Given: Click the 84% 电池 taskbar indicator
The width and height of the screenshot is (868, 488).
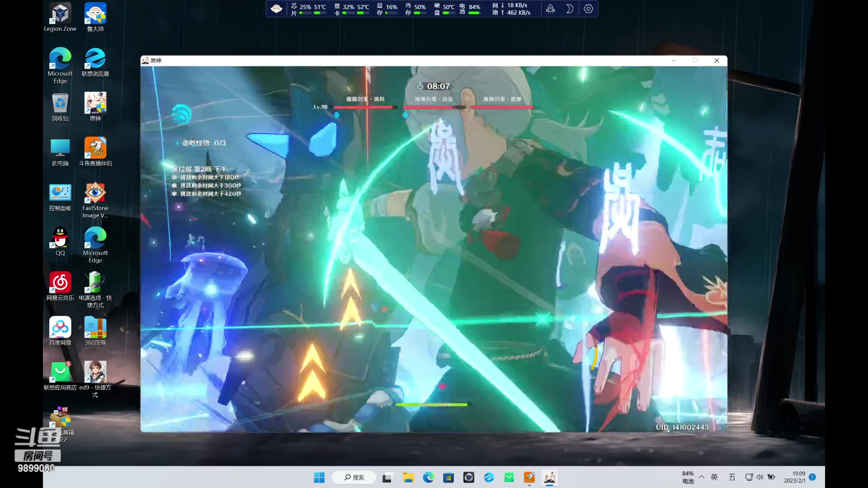Looking at the screenshot, I should 688,477.
